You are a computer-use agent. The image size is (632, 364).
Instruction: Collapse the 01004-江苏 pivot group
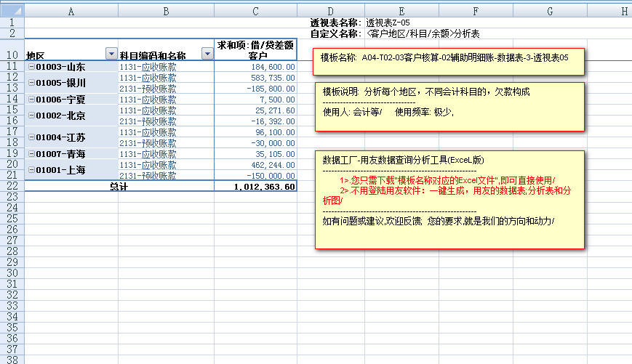pyautogui.click(x=31, y=137)
